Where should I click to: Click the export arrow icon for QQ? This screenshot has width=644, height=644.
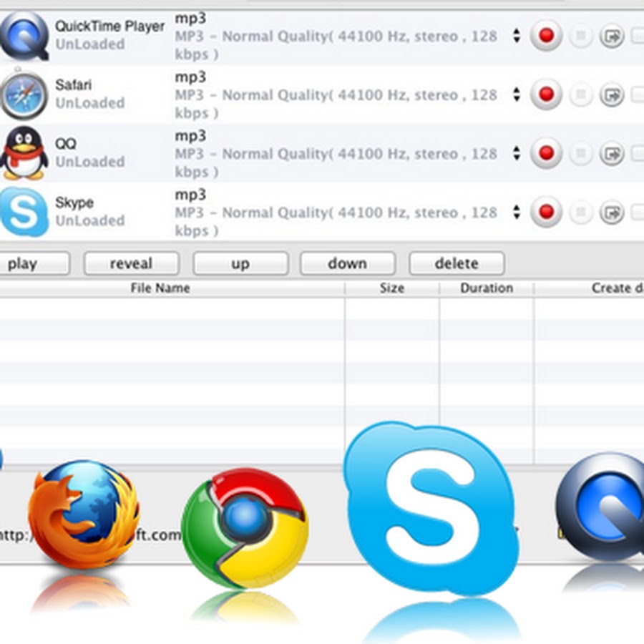point(612,154)
